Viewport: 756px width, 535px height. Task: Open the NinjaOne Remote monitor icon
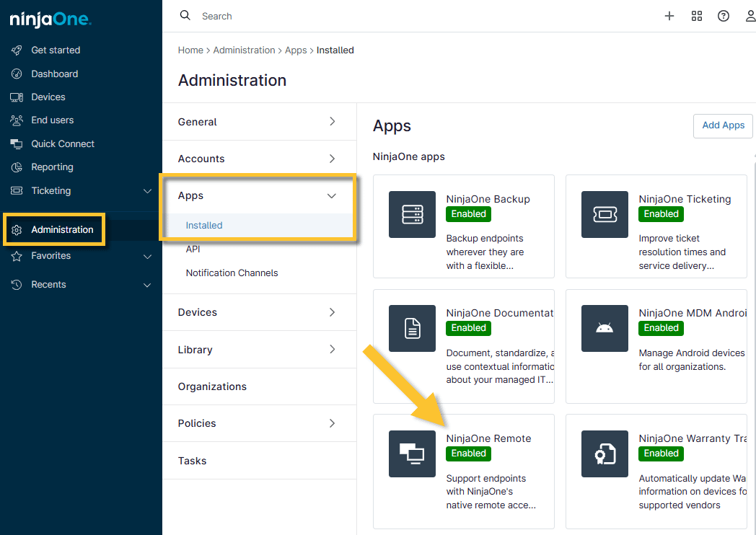412,454
